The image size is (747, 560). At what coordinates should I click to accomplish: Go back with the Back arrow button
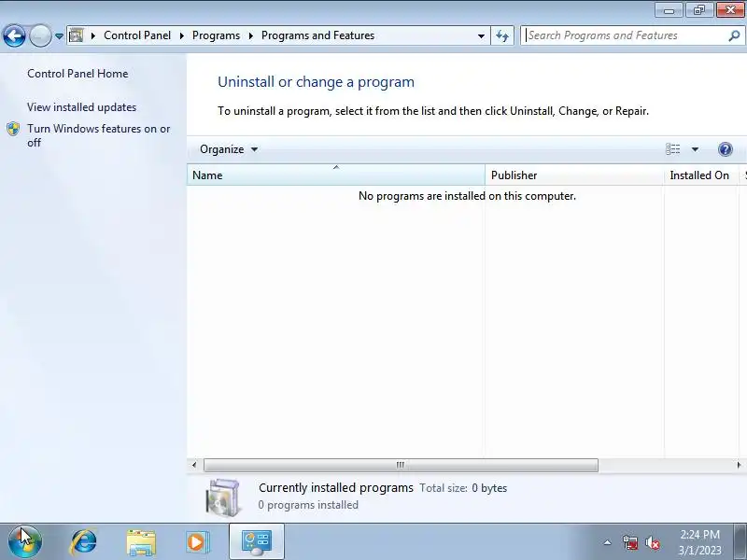pyautogui.click(x=14, y=35)
